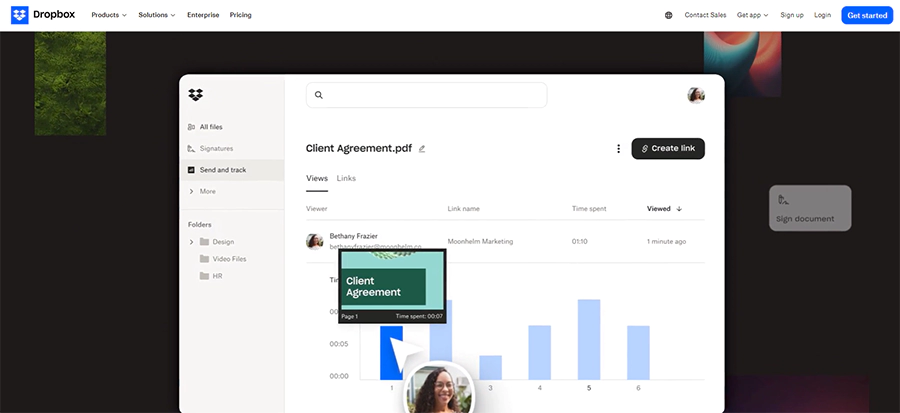Open the user profile avatar in the top right
Screen dimensions: 900x413
696,95
